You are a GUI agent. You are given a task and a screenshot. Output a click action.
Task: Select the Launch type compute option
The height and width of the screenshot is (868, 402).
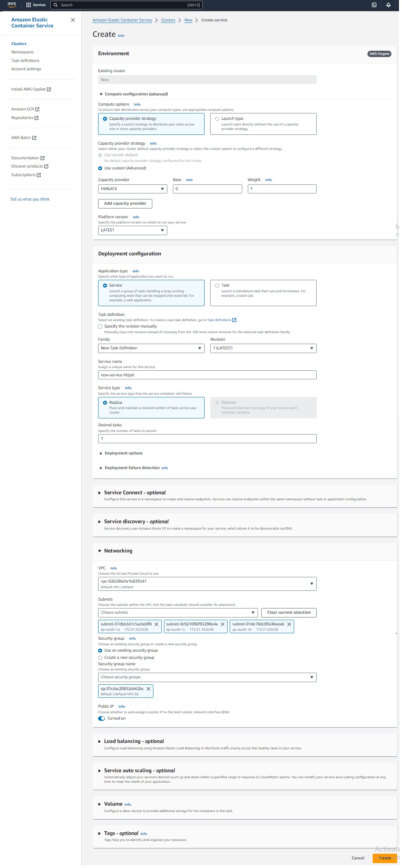tap(217, 119)
